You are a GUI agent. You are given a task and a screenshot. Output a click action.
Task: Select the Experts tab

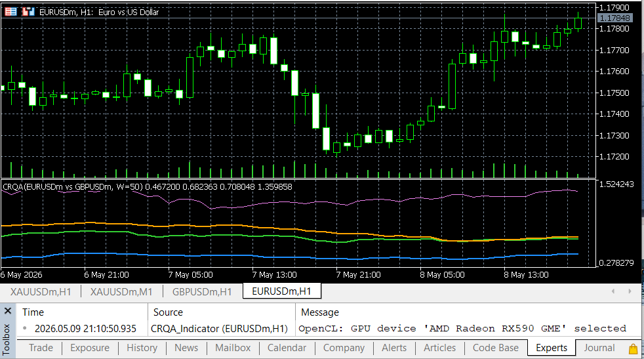[551, 348]
